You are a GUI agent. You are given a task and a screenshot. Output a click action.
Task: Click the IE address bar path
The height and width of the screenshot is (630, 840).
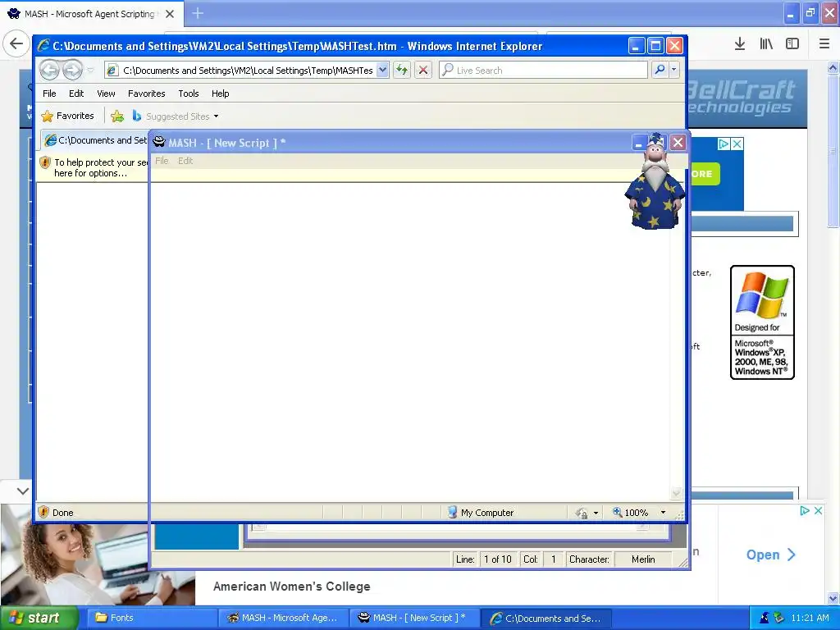[248, 71]
